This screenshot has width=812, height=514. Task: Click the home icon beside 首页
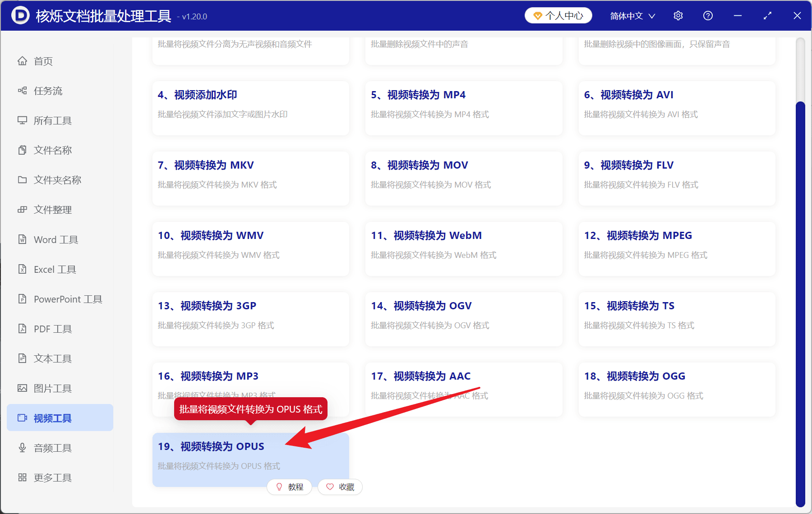(x=22, y=61)
